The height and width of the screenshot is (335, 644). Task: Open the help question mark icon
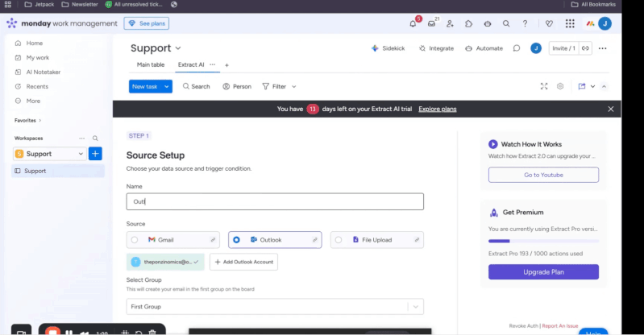click(525, 24)
